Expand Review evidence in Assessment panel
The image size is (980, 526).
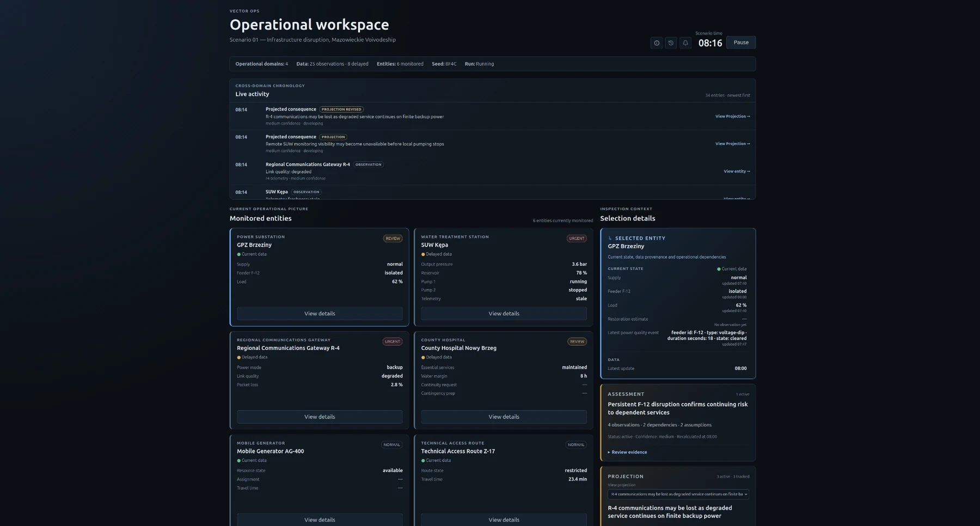[x=627, y=452]
